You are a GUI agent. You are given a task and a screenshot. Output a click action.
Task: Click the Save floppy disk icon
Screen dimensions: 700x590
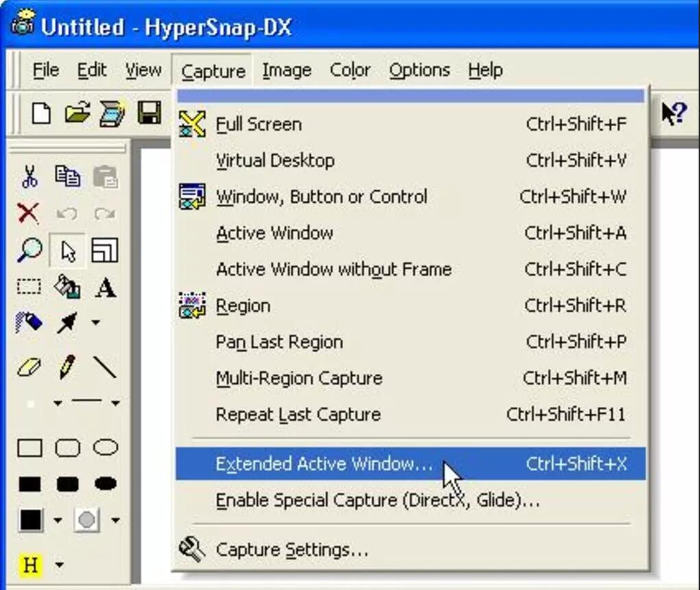coord(149,113)
